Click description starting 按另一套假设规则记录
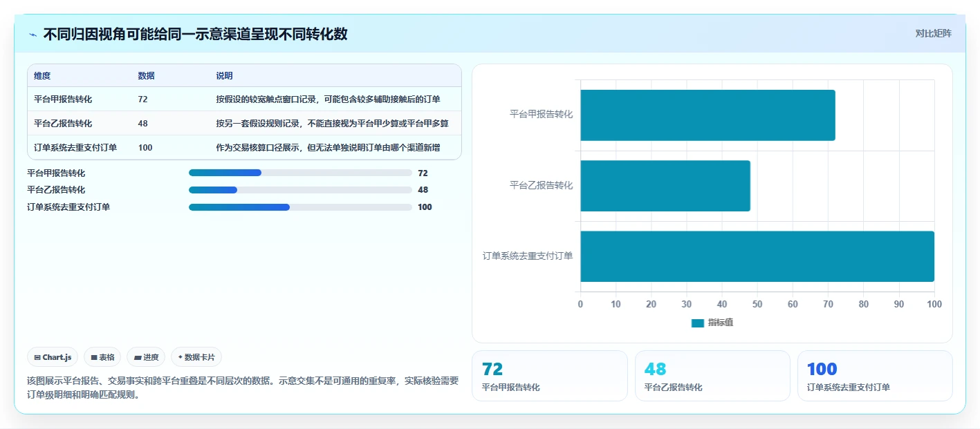 (332, 124)
